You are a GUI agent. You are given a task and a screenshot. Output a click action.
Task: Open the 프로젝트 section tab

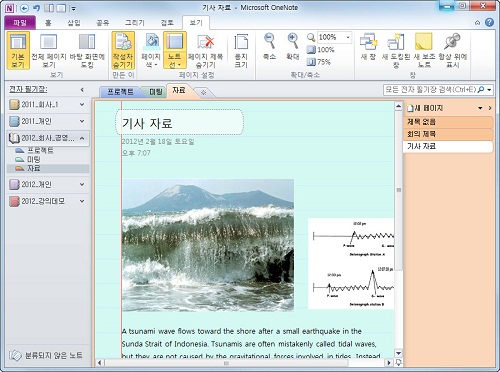pos(120,92)
